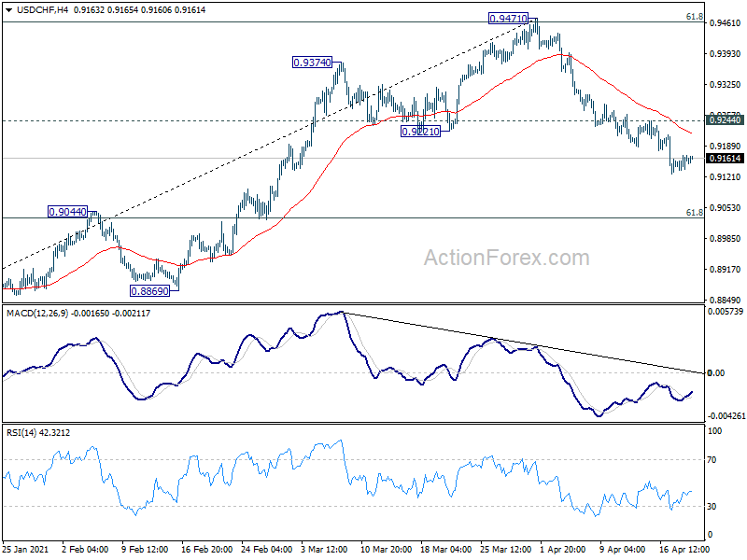
Task: Select the MACD scale value 0.005739
Action: [726, 312]
